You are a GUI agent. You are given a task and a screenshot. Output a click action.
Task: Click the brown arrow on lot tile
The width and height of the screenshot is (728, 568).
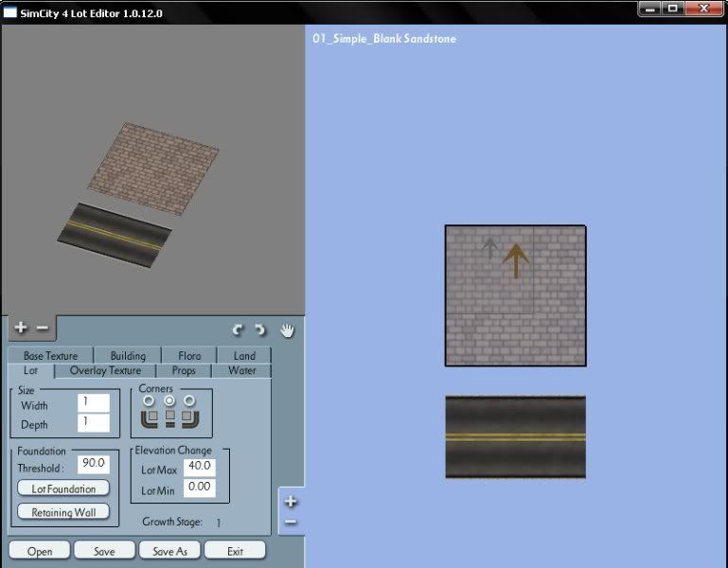(x=516, y=261)
